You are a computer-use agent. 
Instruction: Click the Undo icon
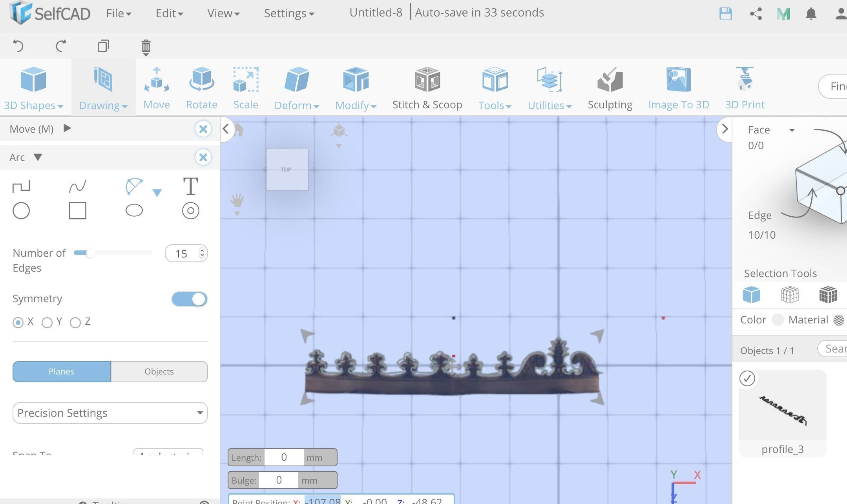pos(18,46)
